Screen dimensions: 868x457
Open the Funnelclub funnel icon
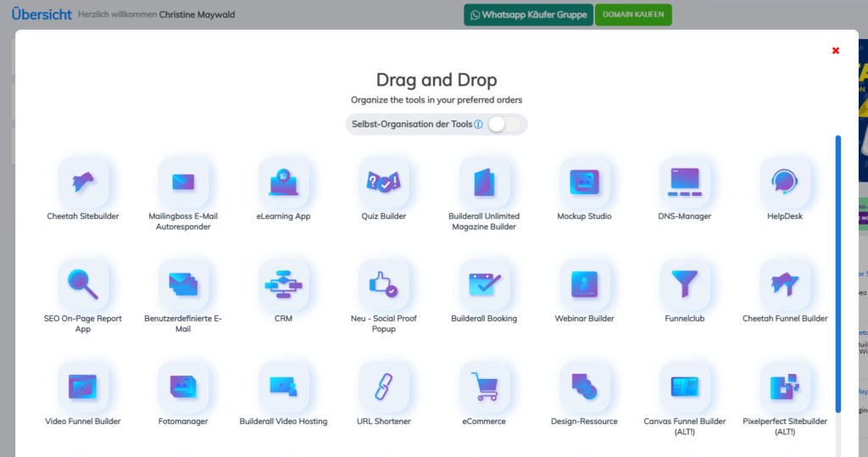pyautogui.click(x=684, y=284)
